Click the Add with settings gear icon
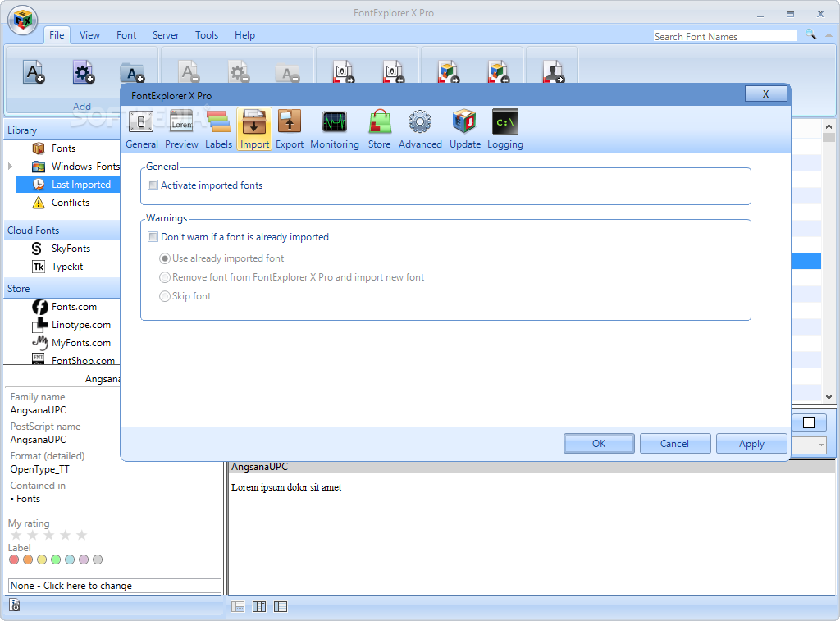840x621 pixels. click(x=83, y=72)
